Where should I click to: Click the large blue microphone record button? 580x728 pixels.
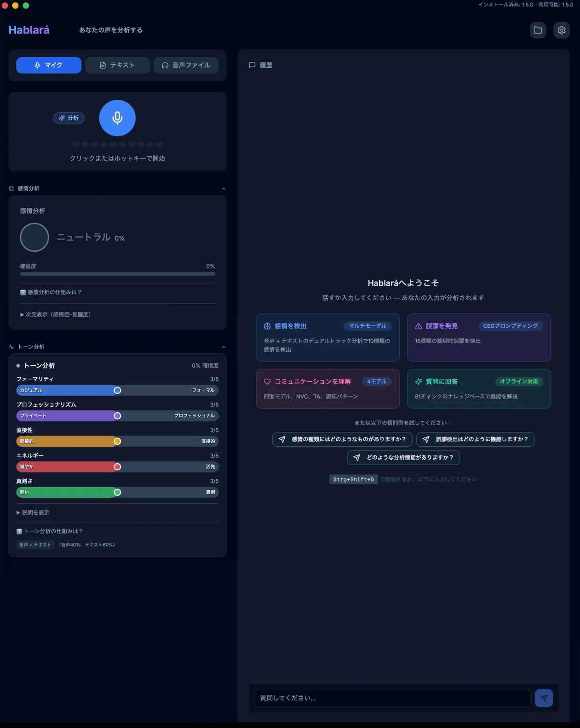pyautogui.click(x=117, y=118)
